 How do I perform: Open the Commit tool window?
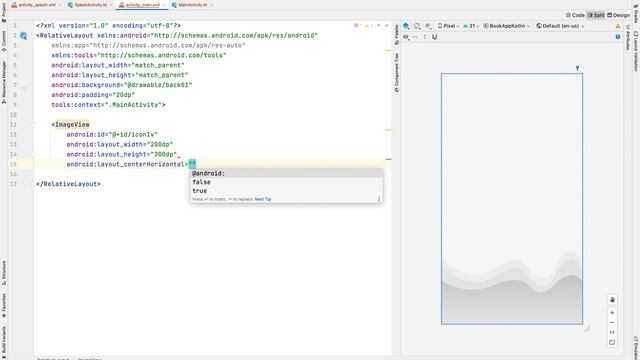4,41
